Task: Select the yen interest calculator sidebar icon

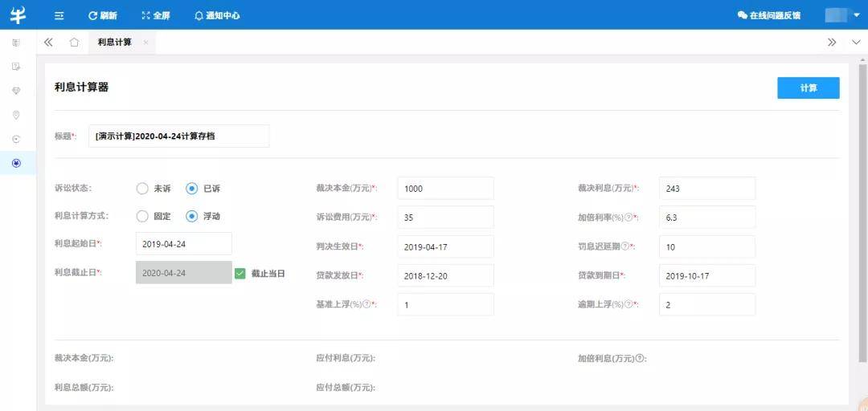Action: [x=17, y=163]
